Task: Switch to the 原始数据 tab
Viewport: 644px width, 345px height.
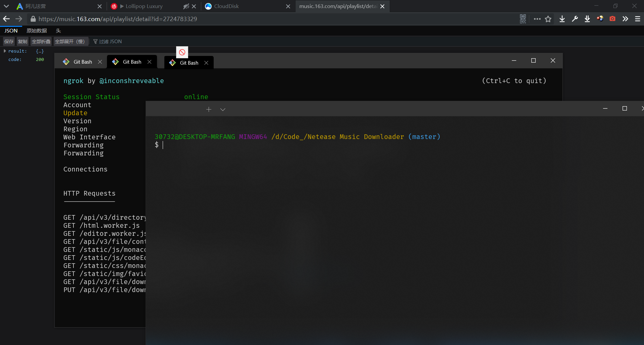Action: pyautogui.click(x=37, y=30)
